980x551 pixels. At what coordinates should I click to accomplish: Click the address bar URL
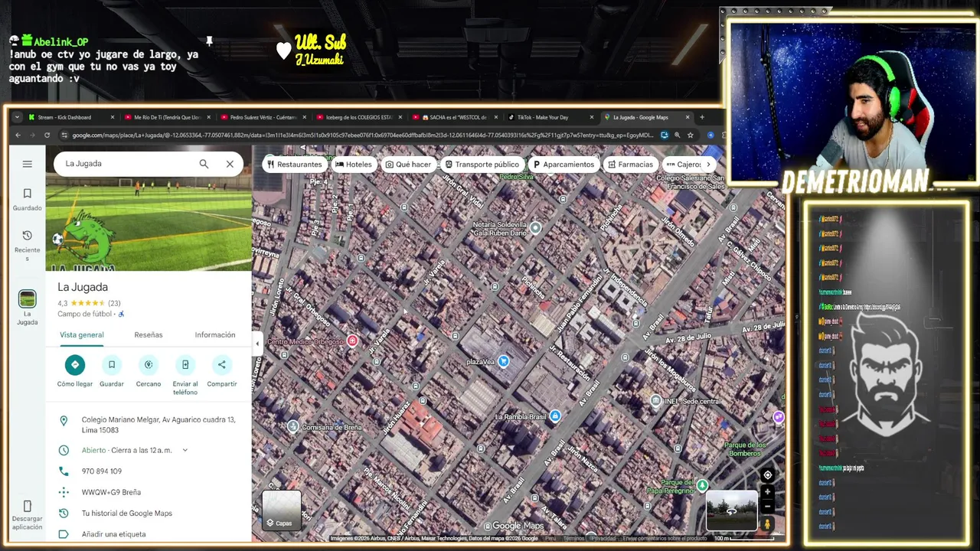pyautogui.click(x=363, y=135)
